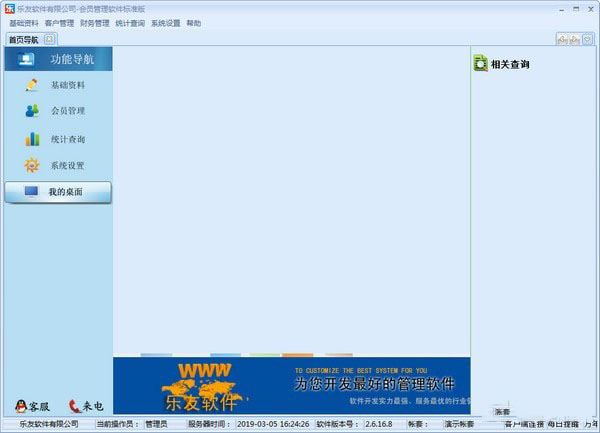Open the 统计查询 menu in menu bar
The image size is (600, 433).
130,23
